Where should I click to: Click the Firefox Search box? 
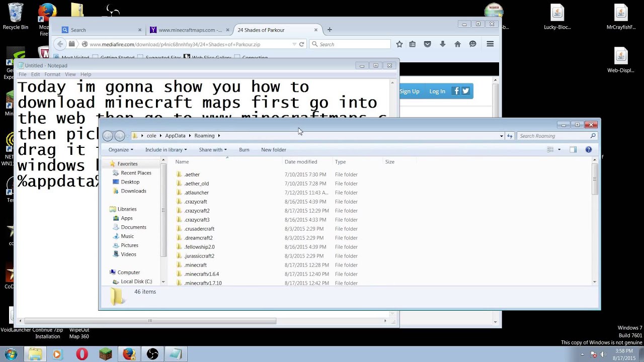tap(350, 44)
